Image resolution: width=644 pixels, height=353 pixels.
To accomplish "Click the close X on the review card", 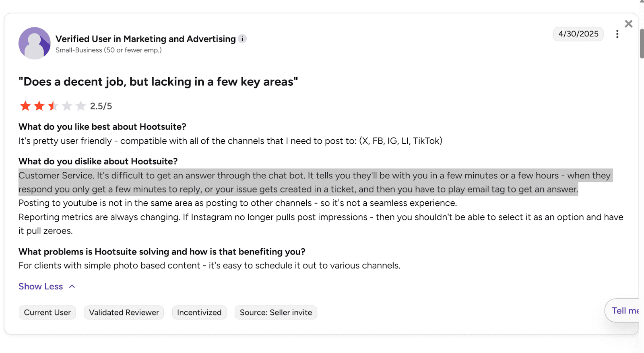I will pos(628,24).
